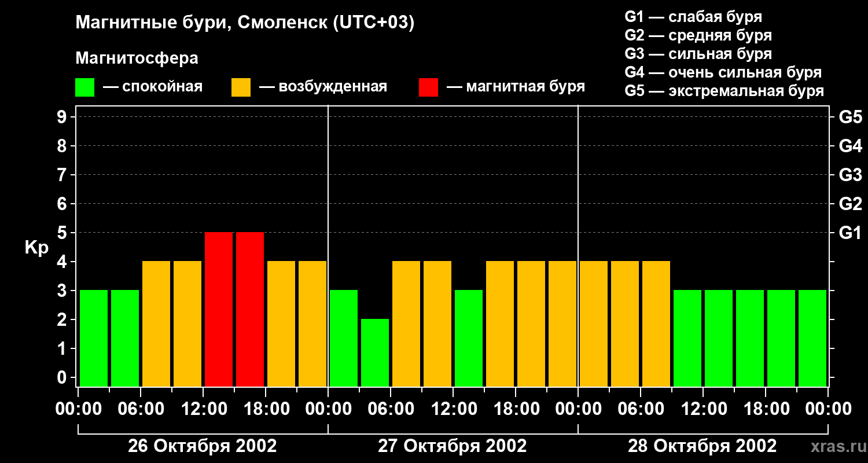
Task: Select the red 15:00–18:00 bar on 26 October
Action: [x=250, y=309]
